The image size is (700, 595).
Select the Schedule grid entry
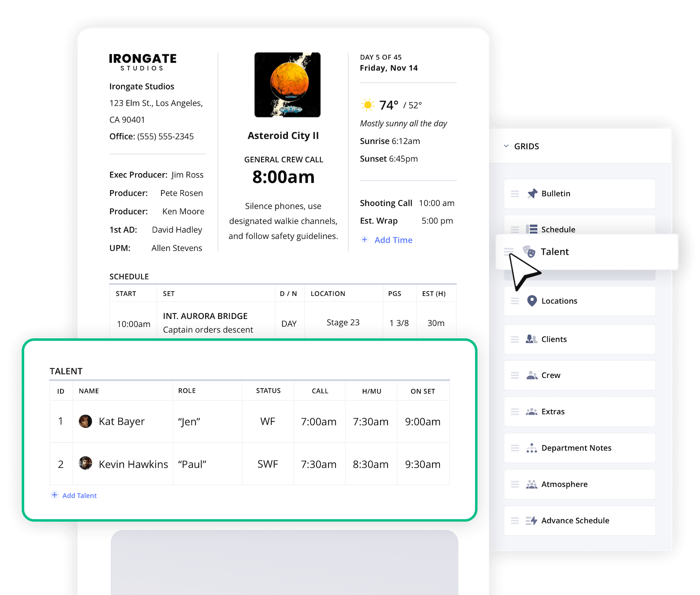[558, 229]
